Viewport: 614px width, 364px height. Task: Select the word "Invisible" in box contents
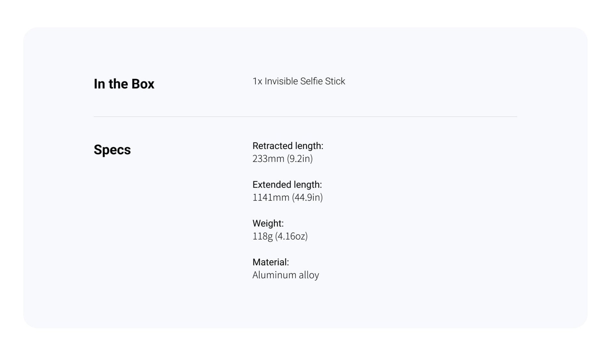[x=281, y=81]
